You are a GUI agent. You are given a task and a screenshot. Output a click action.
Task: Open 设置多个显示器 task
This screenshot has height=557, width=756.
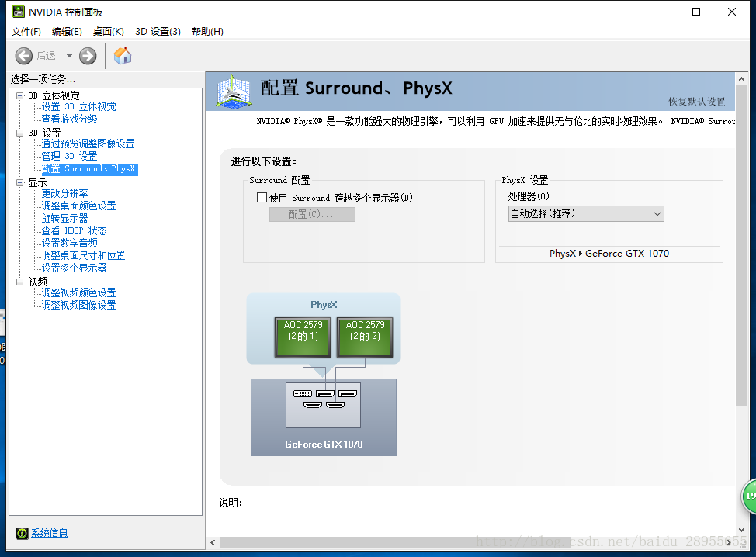(75, 268)
